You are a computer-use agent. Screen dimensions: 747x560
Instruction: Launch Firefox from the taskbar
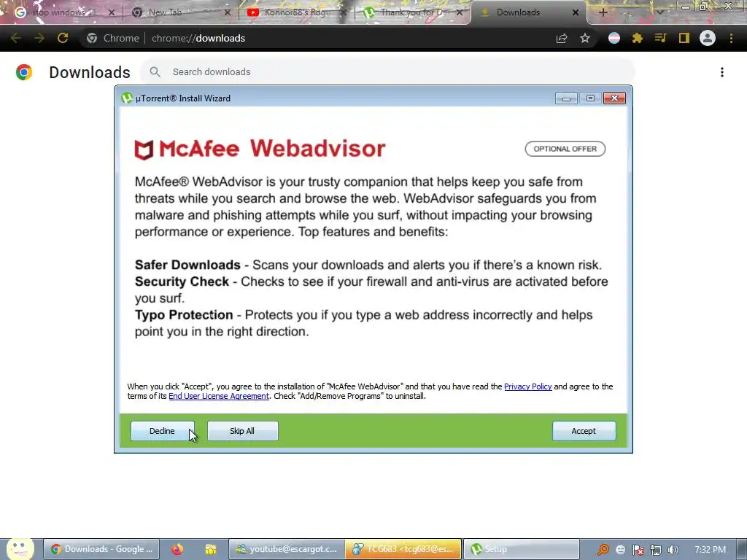[177, 549]
